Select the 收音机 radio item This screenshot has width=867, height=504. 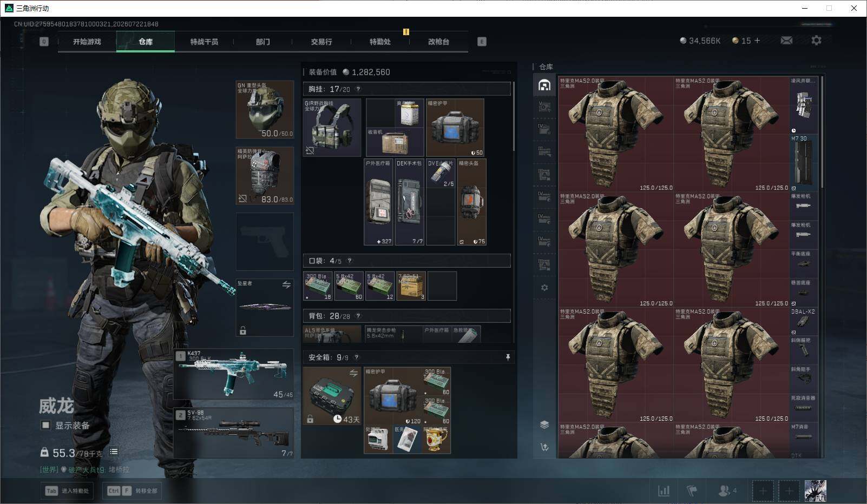[x=395, y=142]
